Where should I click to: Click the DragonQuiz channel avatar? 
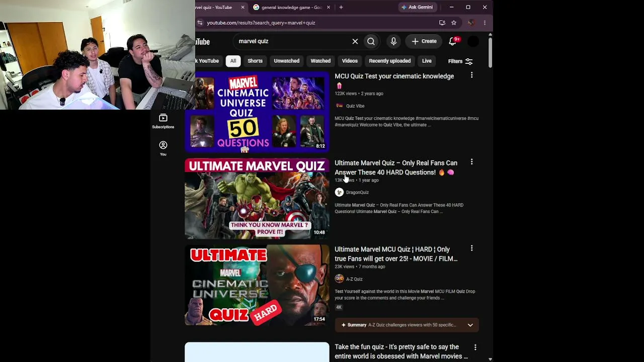[x=339, y=192]
